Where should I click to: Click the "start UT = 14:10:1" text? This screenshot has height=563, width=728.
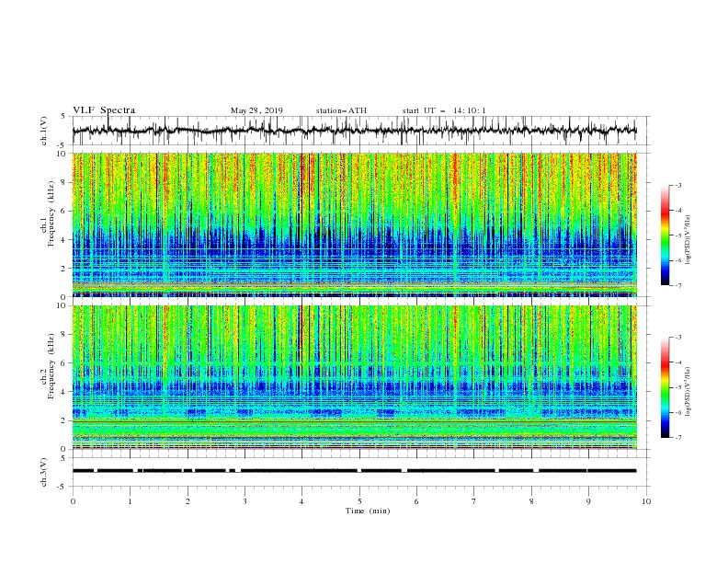point(444,110)
